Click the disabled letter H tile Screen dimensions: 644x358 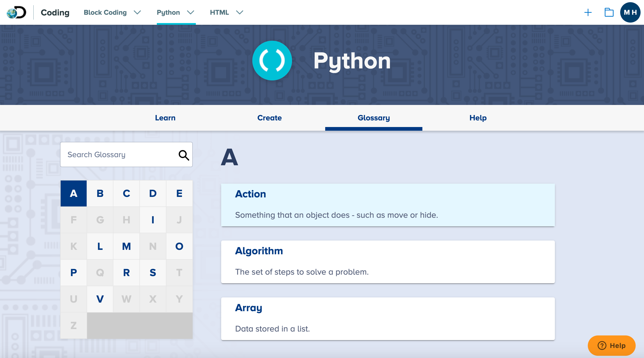(x=126, y=220)
